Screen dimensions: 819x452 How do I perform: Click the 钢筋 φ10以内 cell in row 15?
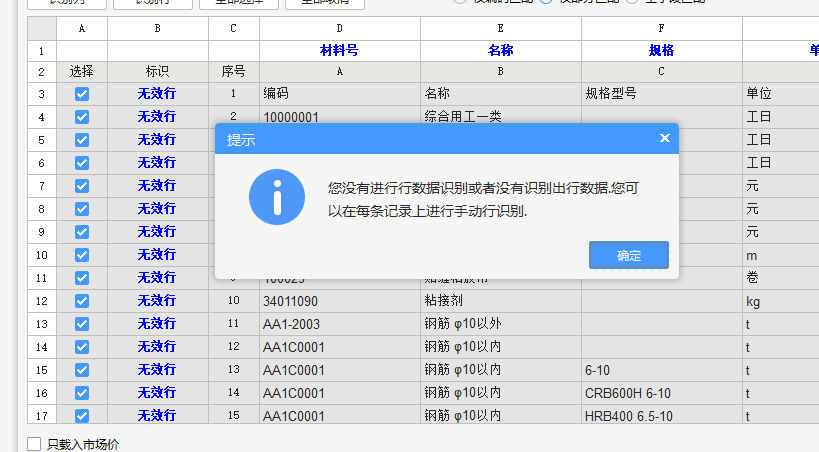pyautogui.click(x=500, y=370)
